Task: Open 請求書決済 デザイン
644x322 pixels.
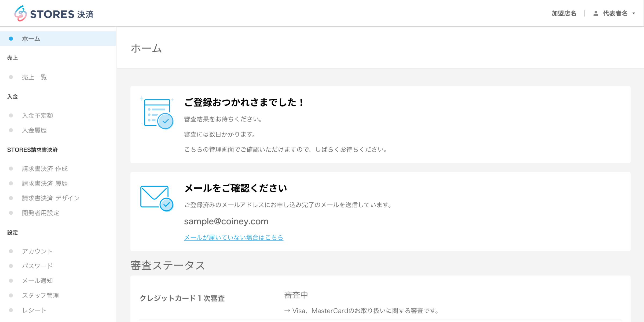Action: point(51,198)
